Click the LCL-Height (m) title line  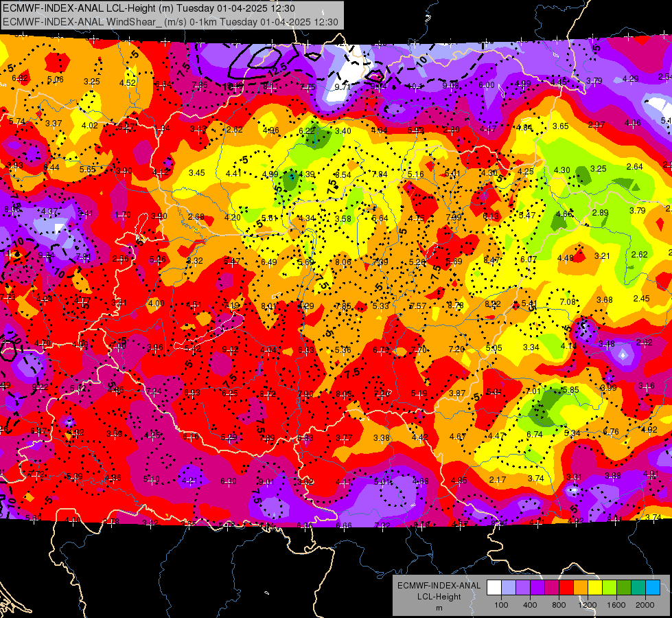click(149, 8)
